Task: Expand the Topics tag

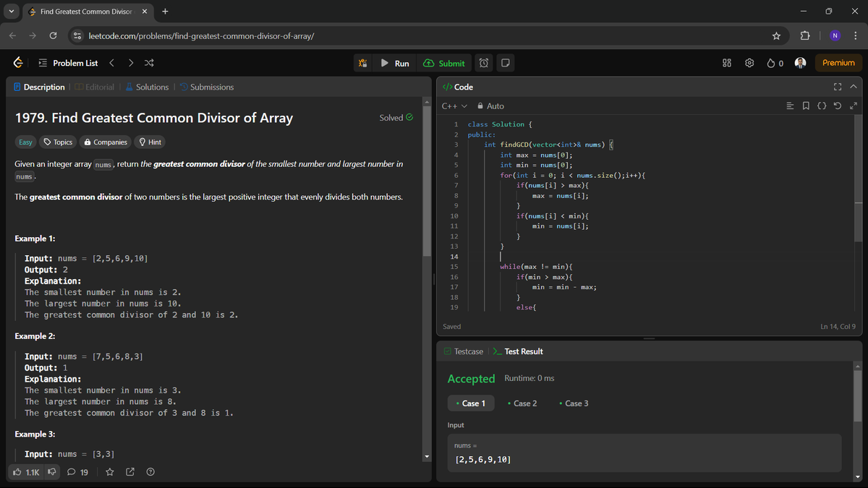Action: (x=58, y=142)
